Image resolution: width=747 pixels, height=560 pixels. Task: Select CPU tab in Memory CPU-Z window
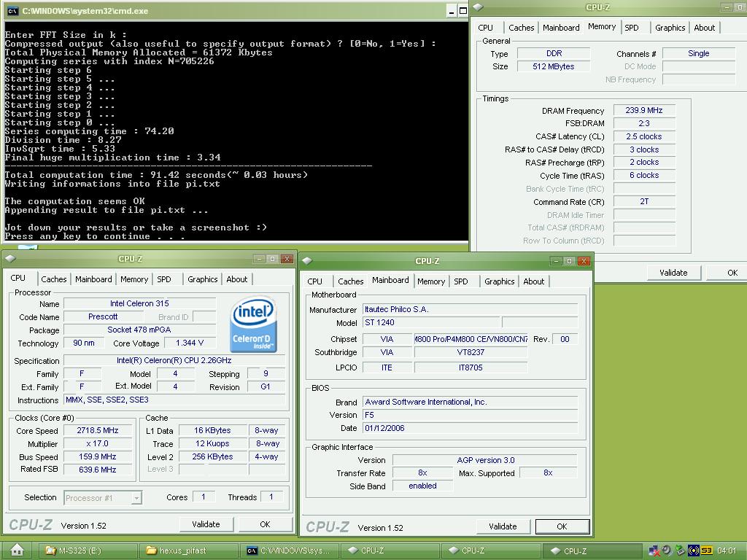pos(485,28)
